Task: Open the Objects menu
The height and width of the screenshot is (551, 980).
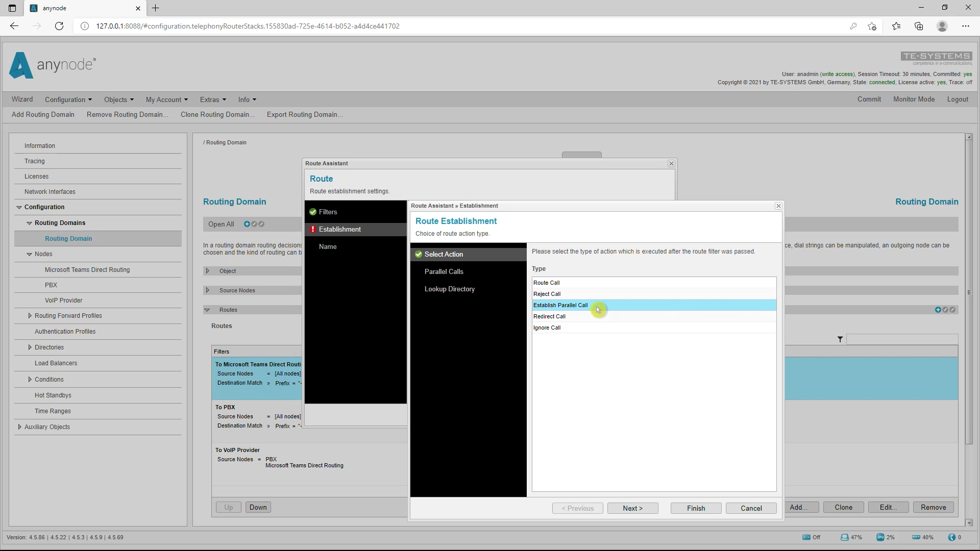Action: click(x=119, y=99)
